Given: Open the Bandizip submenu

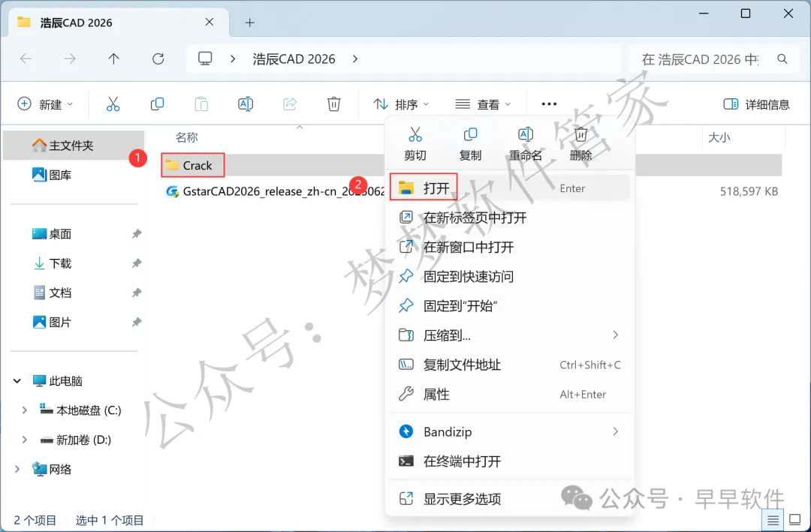Looking at the screenshot, I should (509, 431).
